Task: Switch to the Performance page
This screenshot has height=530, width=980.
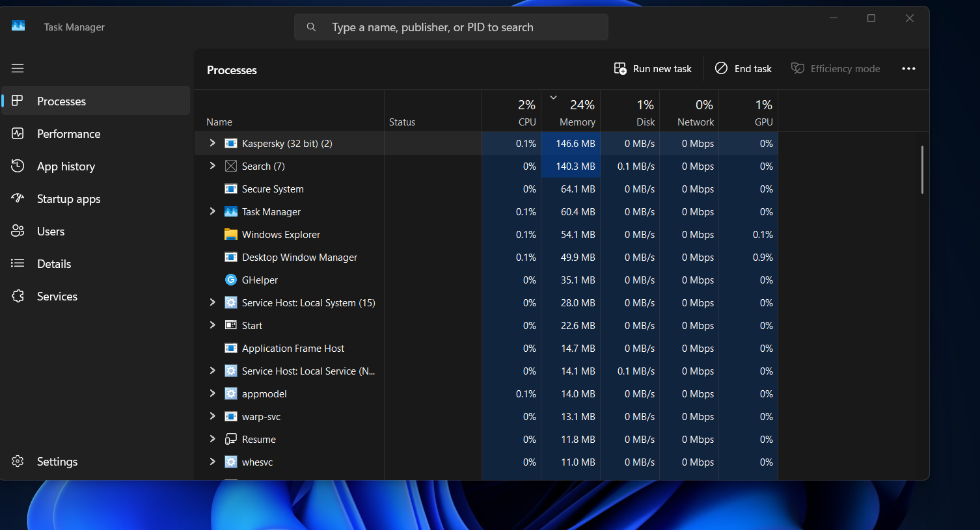Action: (96, 133)
